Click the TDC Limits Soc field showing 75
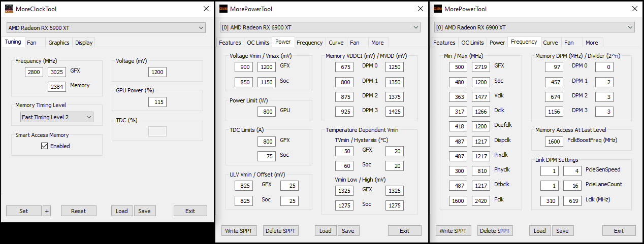 pyautogui.click(x=267, y=156)
